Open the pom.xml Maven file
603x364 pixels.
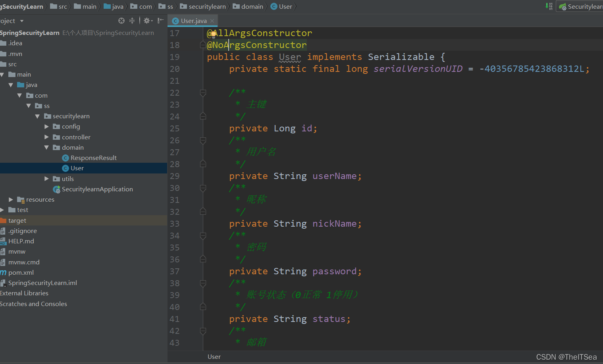[17, 273]
